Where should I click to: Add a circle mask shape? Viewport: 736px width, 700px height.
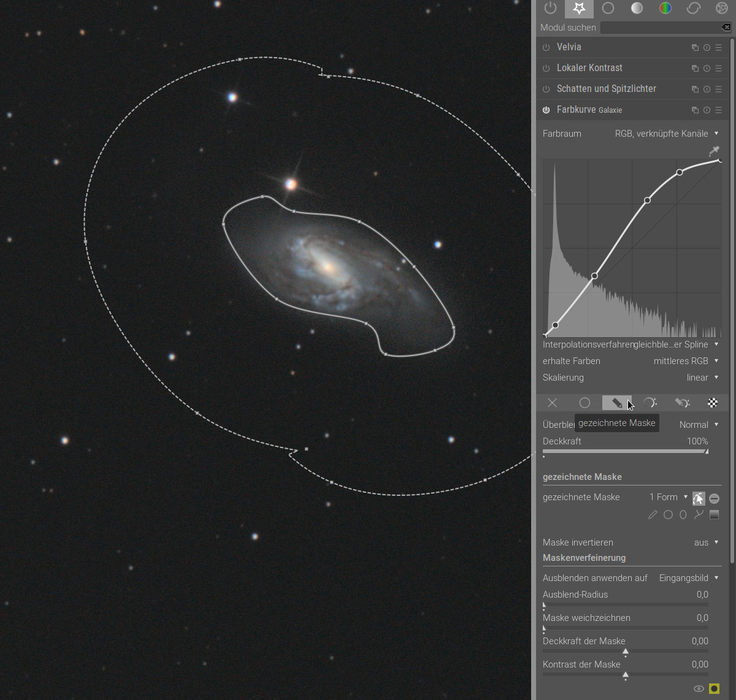668,515
